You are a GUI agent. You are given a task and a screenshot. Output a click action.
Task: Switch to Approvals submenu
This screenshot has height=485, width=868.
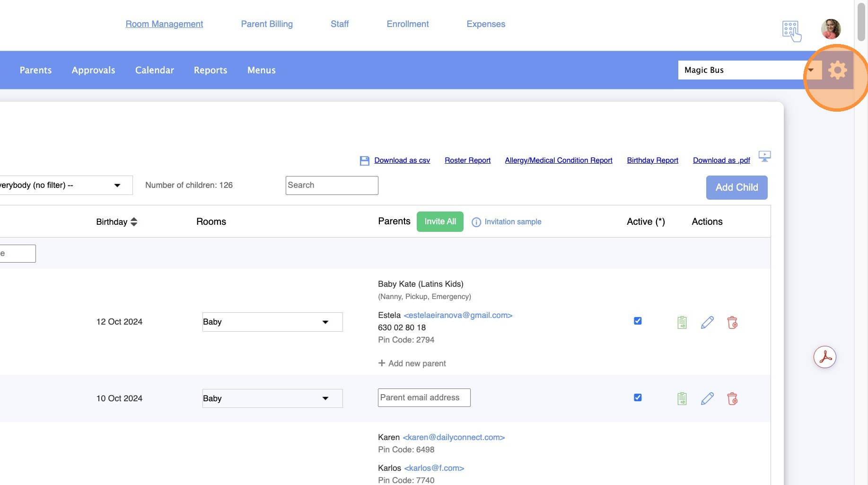click(x=93, y=70)
